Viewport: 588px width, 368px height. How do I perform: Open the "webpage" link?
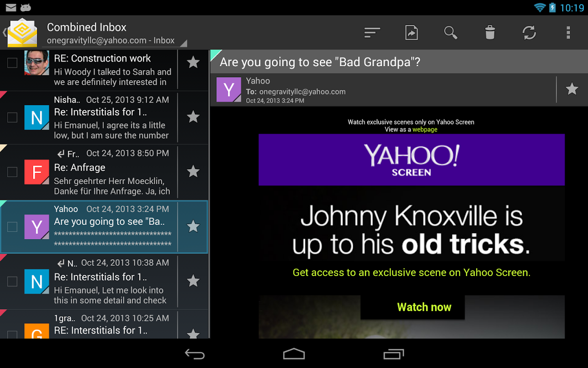pyautogui.click(x=425, y=130)
